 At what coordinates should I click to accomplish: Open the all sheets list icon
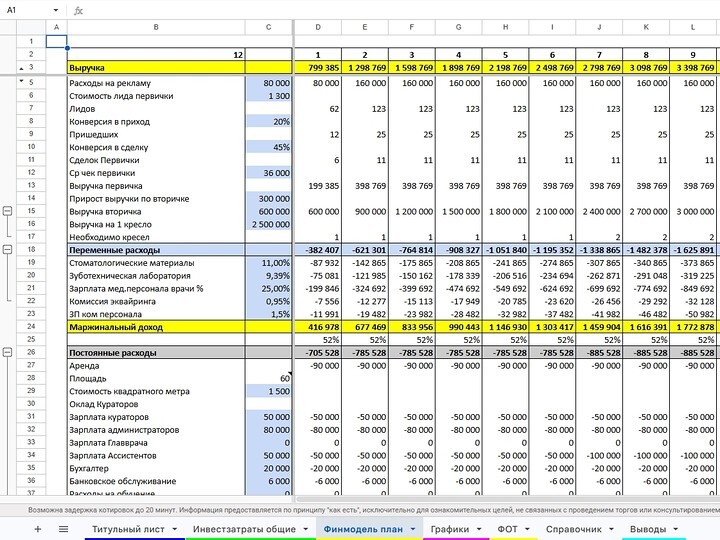[63, 529]
